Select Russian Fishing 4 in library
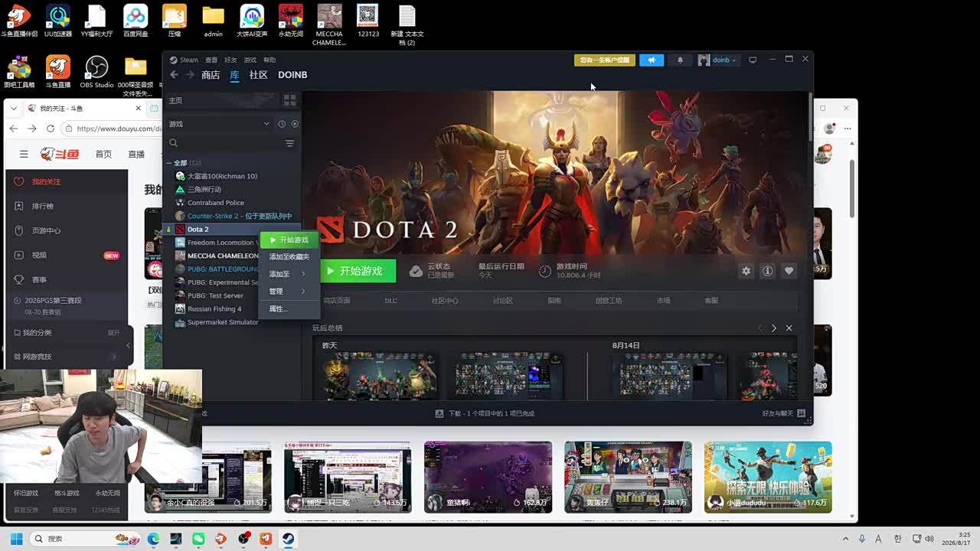Image resolution: width=980 pixels, height=551 pixels. click(x=214, y=308)
